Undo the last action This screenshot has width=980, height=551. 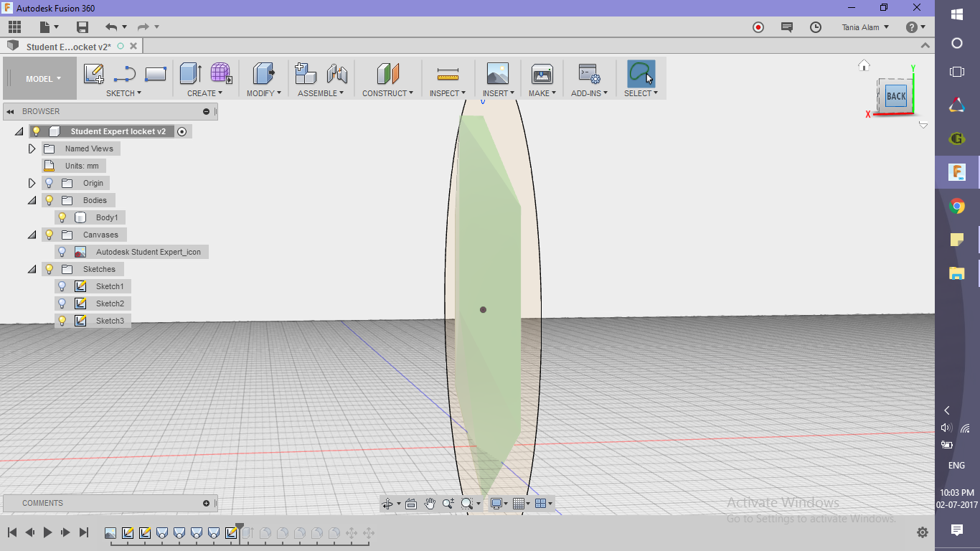point(111,27)
